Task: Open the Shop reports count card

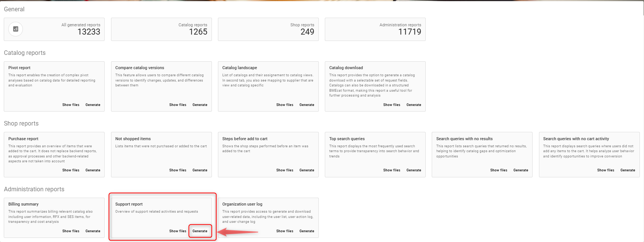Action: pyautogui.click(x=268, y=29)
